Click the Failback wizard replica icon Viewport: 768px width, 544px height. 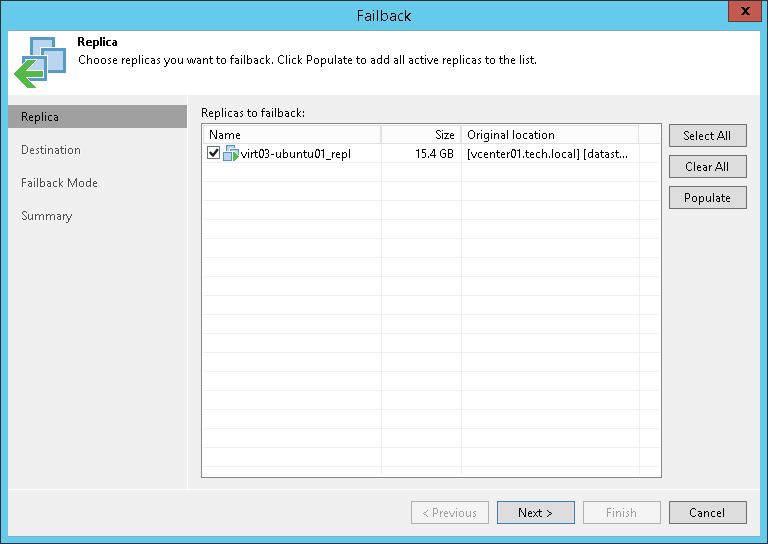tap(38, 62)
